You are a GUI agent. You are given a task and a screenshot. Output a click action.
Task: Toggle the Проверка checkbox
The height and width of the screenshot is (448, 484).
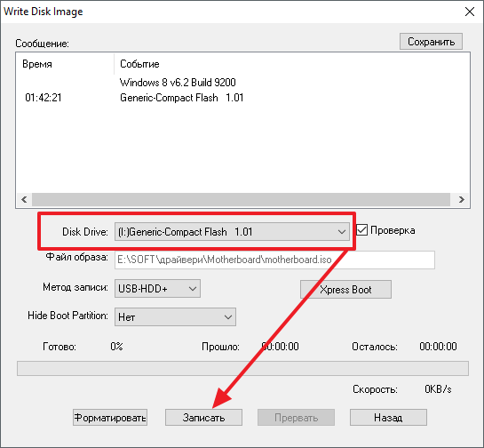361,230
